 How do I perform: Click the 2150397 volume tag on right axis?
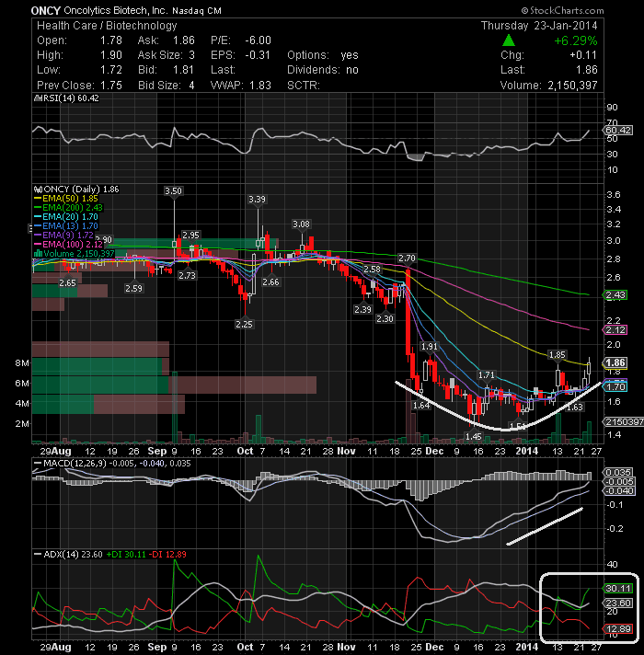pyautogui.click(x=624, y=422)
